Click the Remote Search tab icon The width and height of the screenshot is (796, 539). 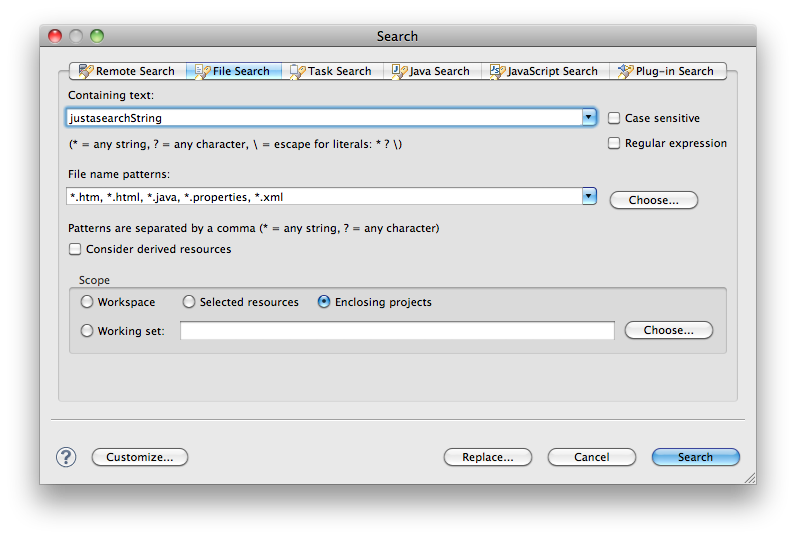coord(86,71)
